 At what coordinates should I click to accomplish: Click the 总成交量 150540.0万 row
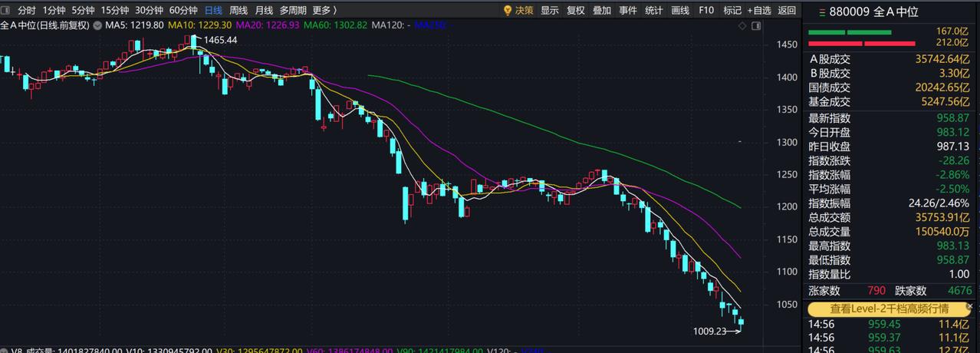click(891, 231)
